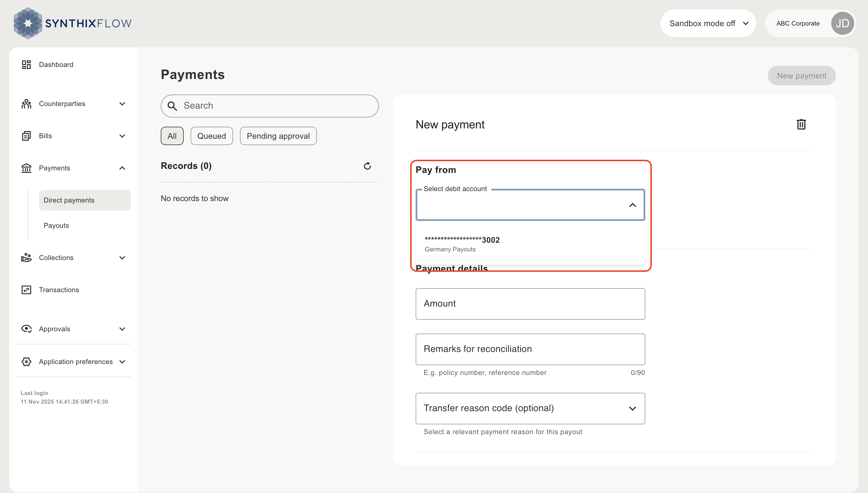This screenshot has height=493, width=868.
Task: Open Direct payments page
Action: click(85, 200)
